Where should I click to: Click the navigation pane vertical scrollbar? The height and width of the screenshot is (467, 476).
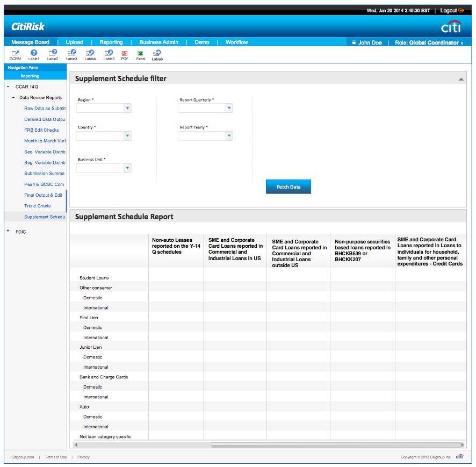click(x=66, y=202)
